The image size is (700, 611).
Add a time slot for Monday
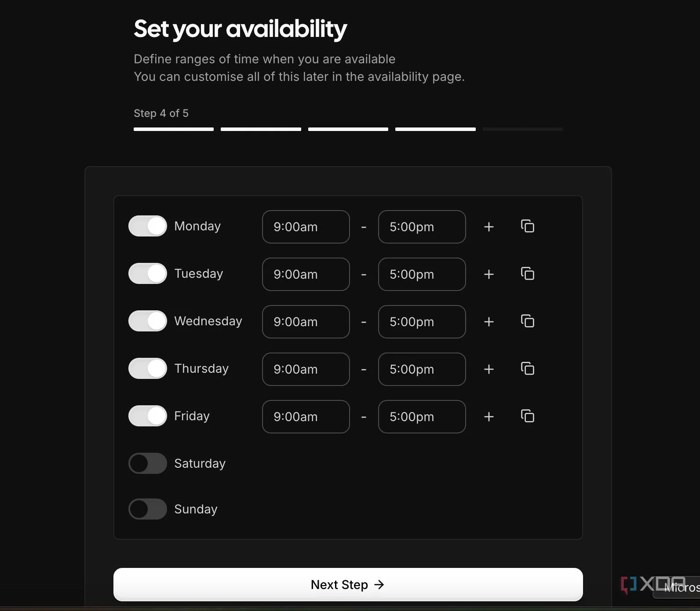(489, 227)
